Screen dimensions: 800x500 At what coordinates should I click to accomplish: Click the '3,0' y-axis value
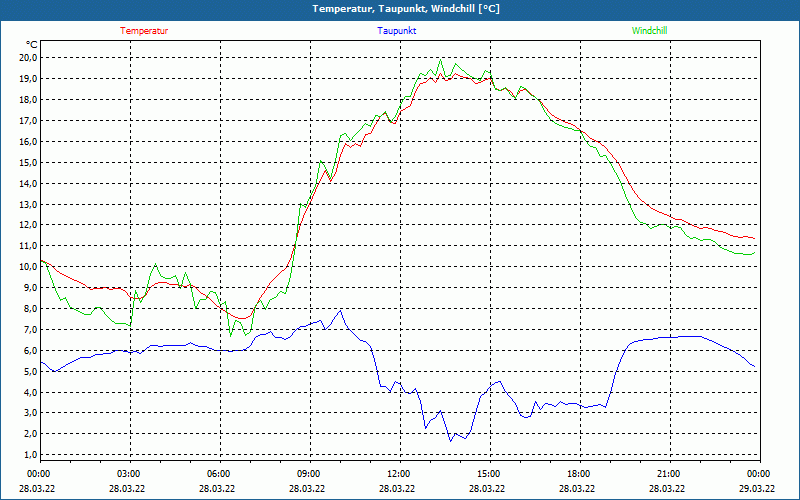pyautogui.click(x=30, y=413)
